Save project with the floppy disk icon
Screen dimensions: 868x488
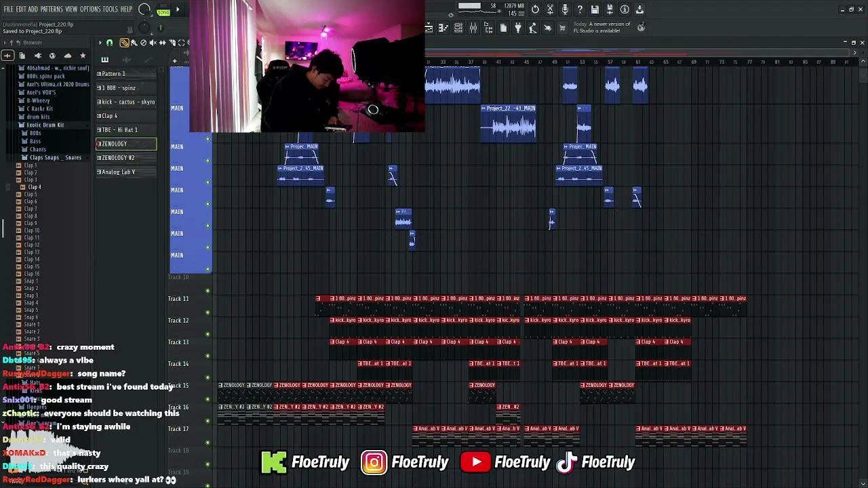pyautogui.click(x=595, y=9)
